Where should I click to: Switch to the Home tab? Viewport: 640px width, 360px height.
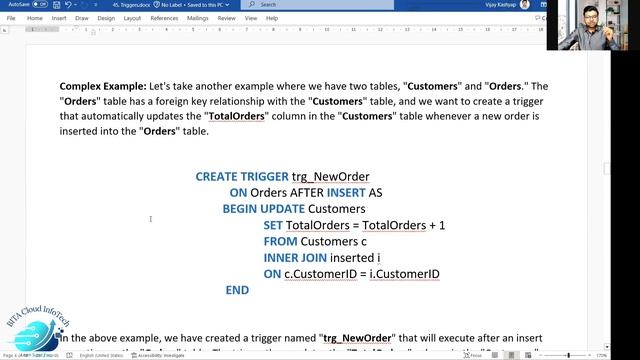tap(35, 18)
